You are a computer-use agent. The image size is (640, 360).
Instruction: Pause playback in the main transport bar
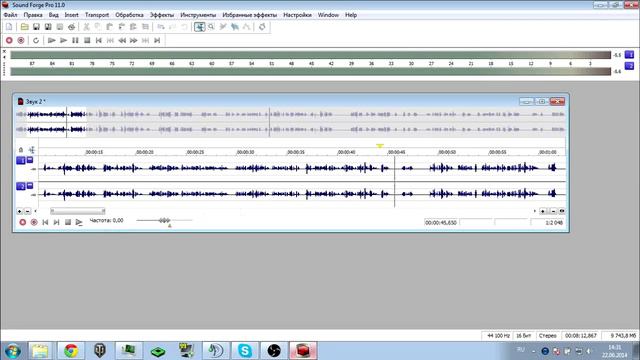tap(75, 40)
